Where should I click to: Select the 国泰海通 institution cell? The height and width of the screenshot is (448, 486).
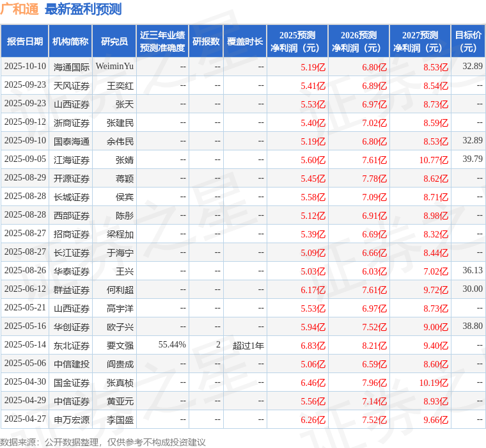point(72,141)
